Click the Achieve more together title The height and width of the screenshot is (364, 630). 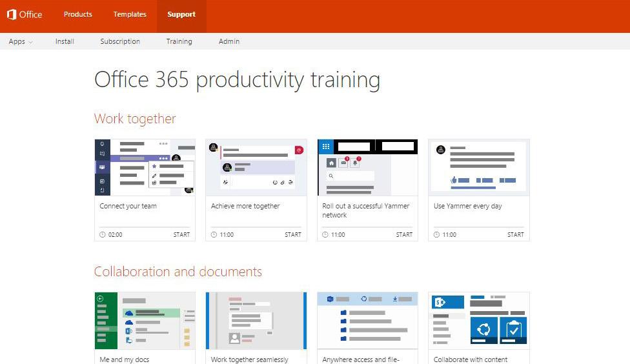[x=245, y=206]
